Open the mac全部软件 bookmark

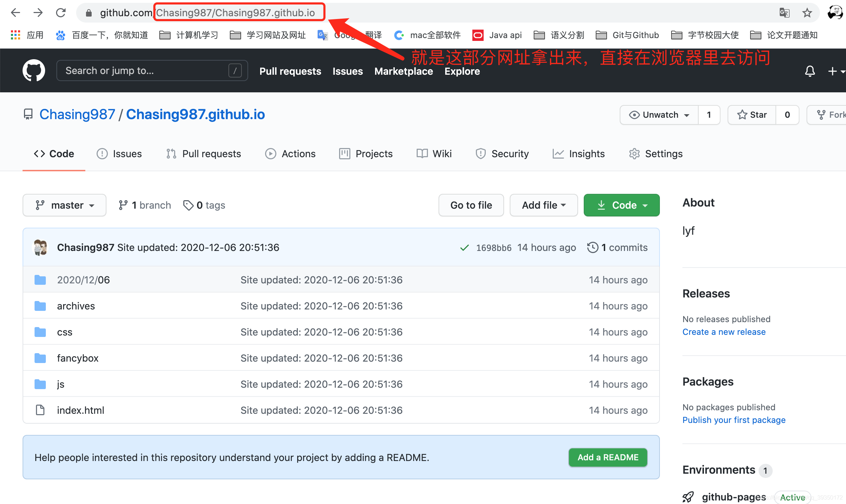[x=428, y=35]
